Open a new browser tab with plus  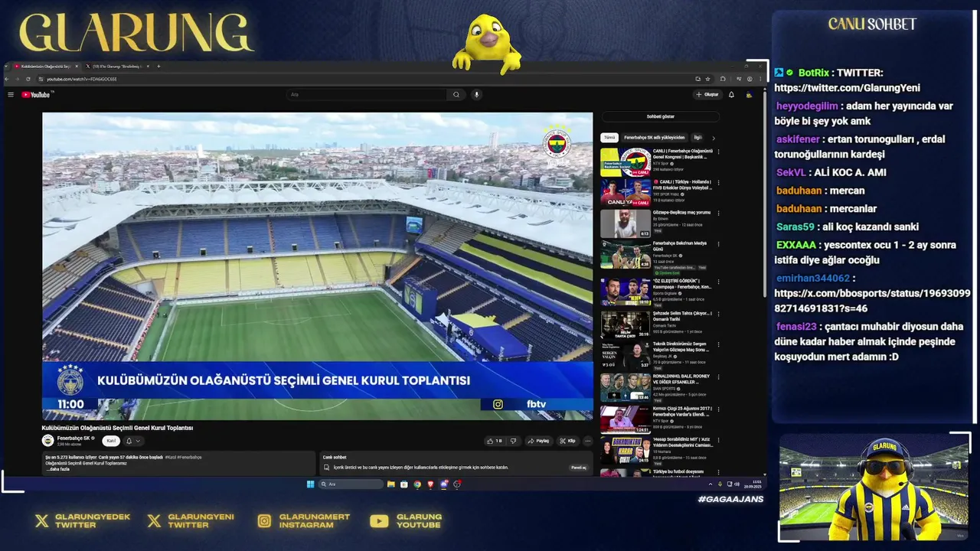158,67
